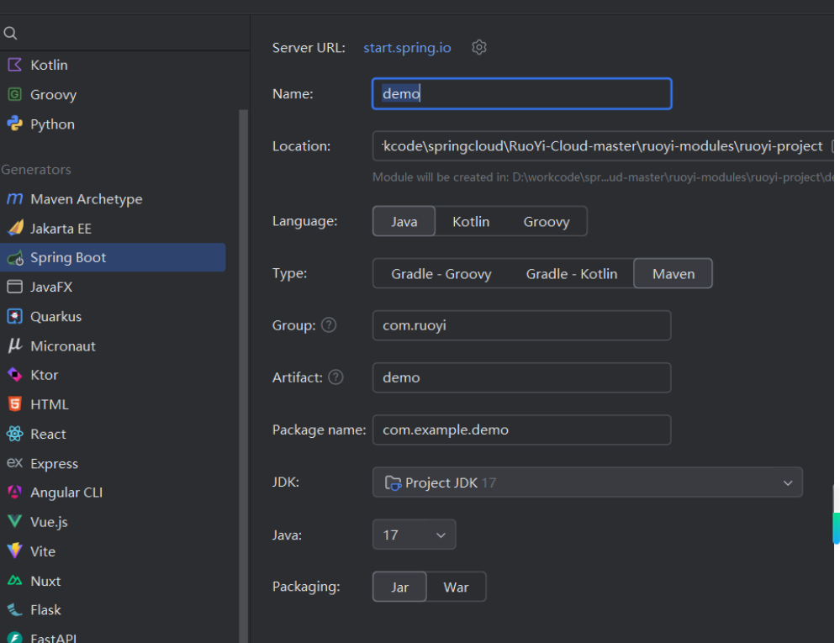Click the search magnifier icon
Image resolution: width=840 pixels, height=643 pixels.
10,33
